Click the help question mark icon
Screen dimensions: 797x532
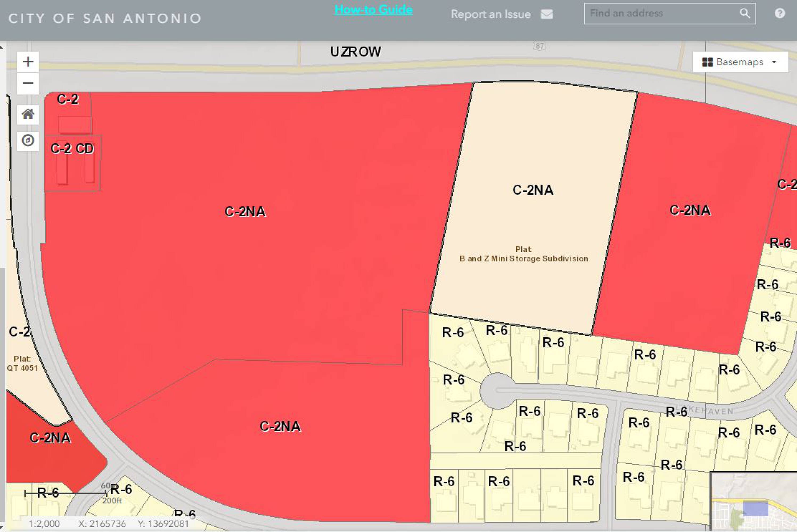(780, 13)
